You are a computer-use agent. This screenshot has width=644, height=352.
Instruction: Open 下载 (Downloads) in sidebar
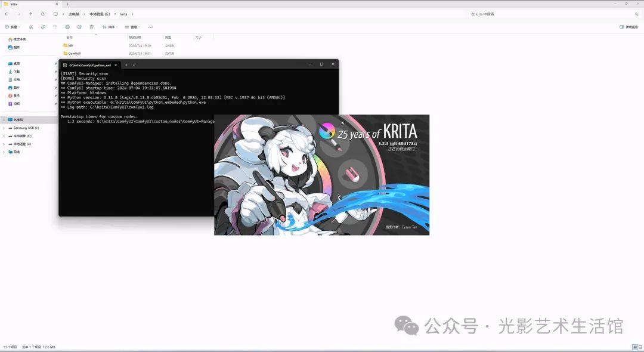(14, 72)
